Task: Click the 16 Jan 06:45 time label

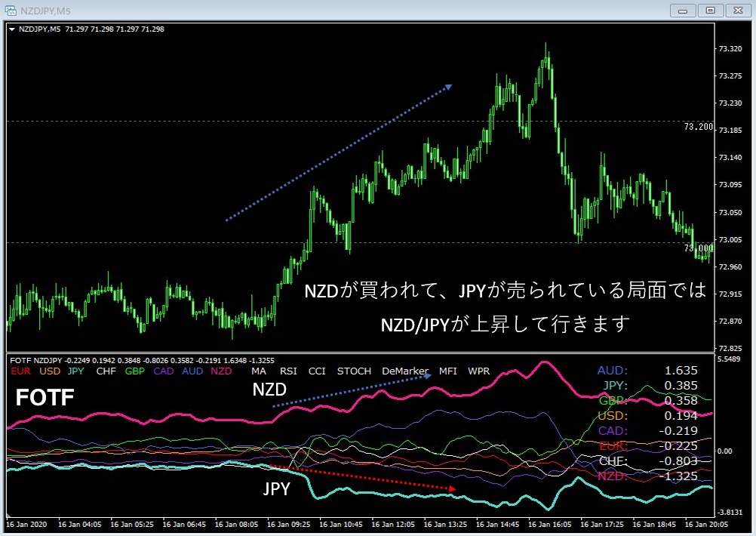Action: (x=184, y=525)
